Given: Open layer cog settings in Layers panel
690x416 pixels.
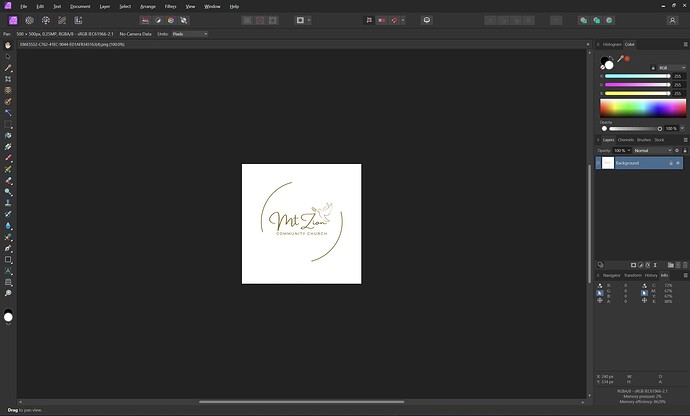Looking at the screenshot, I should pyautogui.click(x=677, y=151).
